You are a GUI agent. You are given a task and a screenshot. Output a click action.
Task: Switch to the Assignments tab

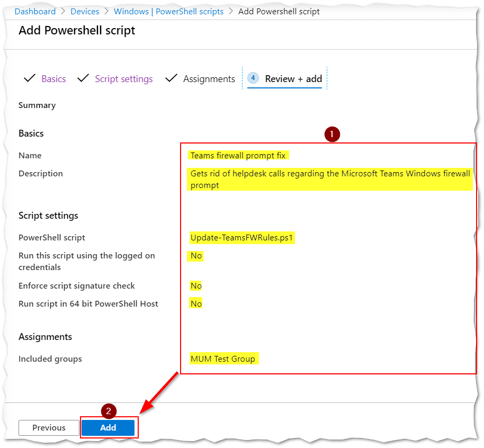pyautogui.click(x=209, y=78)
